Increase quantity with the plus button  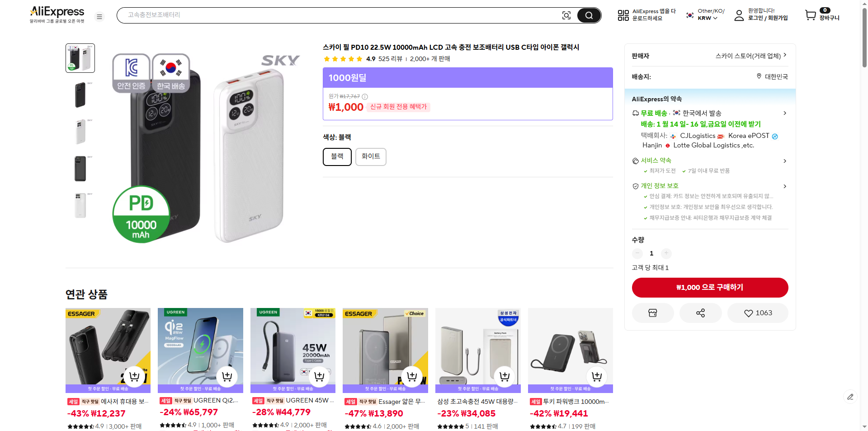666,253
